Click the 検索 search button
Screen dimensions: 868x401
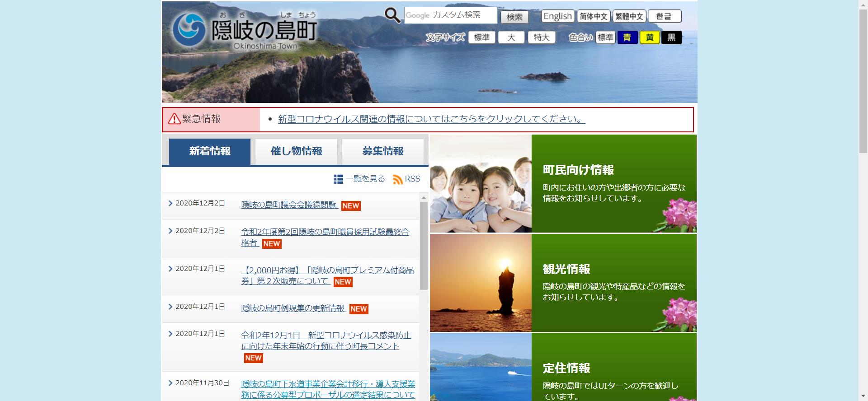click(514, 17)
